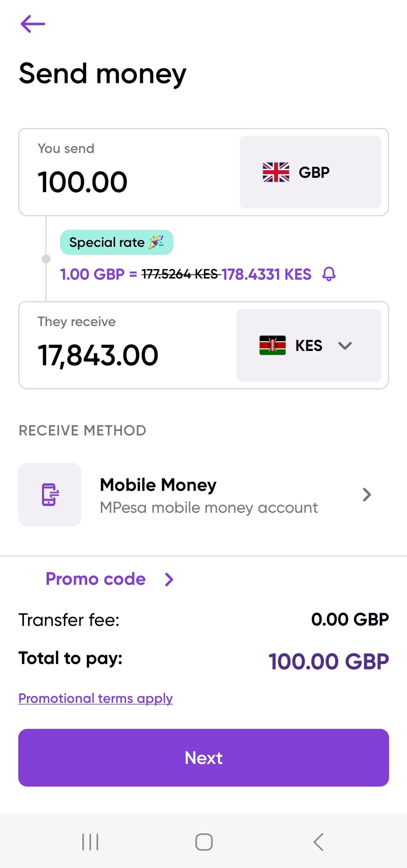Image resolution: width=407 pixels, height=868 pixels.
Task: Tap the Kenya flag icon
Action: pos(272,345)
